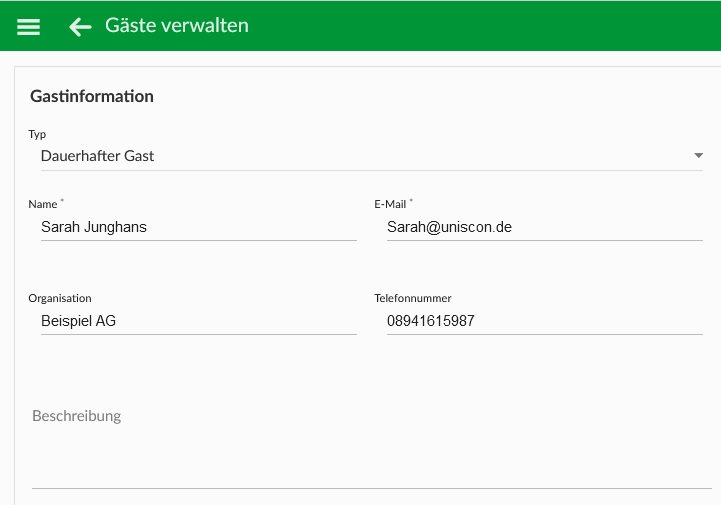The height and width of the screenshot is (505, 721).
Task: Click the required asterisk beside E-Mail
Action: (411, 200)
